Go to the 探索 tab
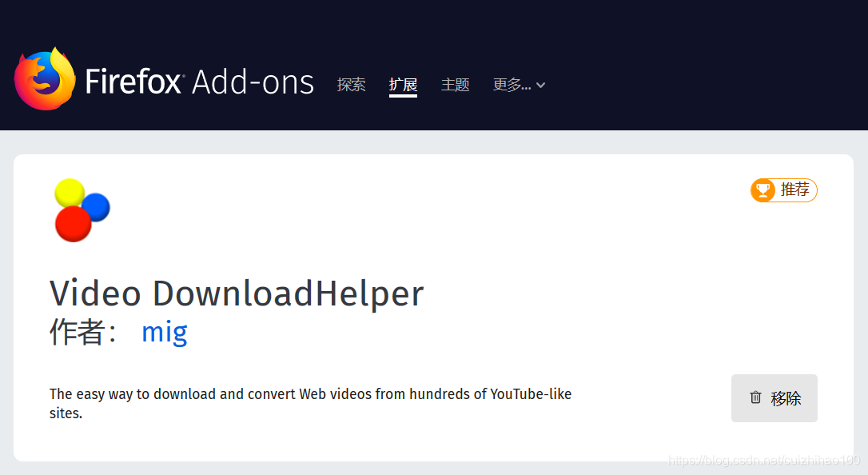 tap(352, 85)
